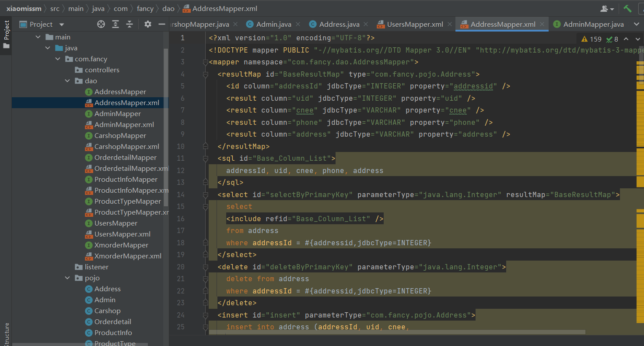Switch to AdminMapper.java tab
Viewport: 644px width, 346px height.
(593, 25)
